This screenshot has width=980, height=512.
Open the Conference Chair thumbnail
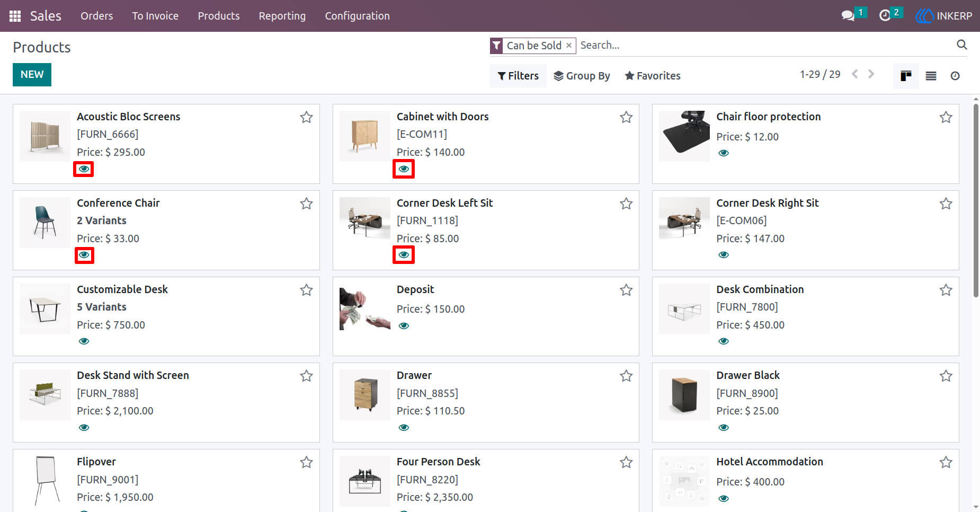click(x=45, y=223)
